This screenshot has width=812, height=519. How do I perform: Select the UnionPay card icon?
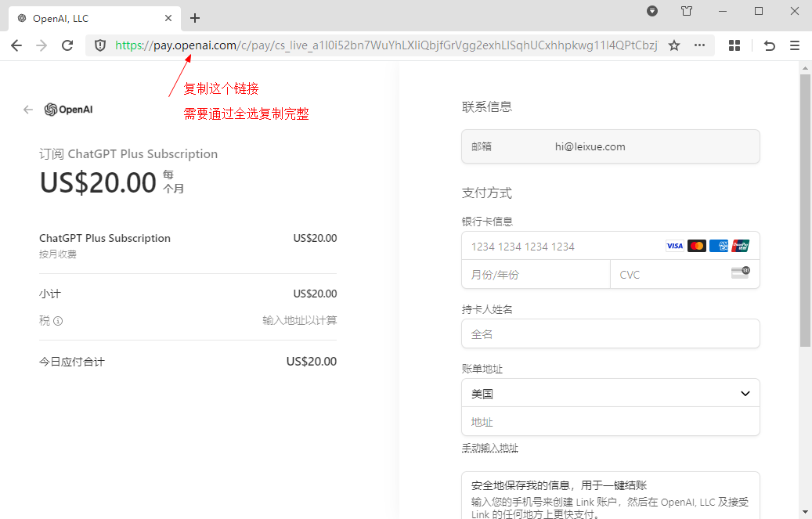point(740,245)
